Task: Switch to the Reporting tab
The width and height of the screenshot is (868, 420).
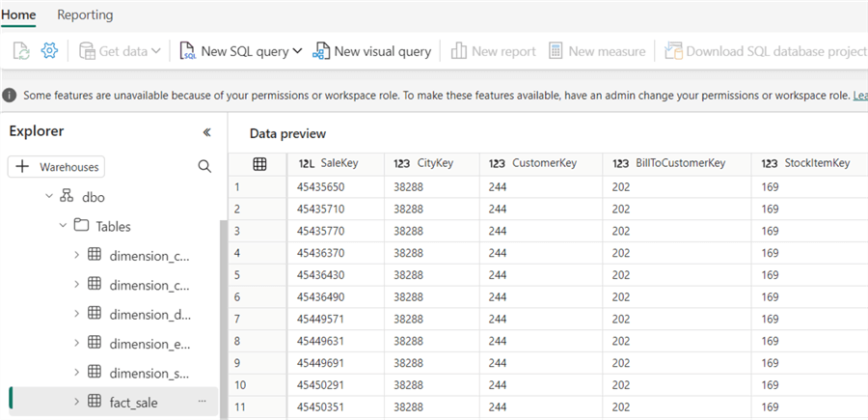Action: coord(85,14)
